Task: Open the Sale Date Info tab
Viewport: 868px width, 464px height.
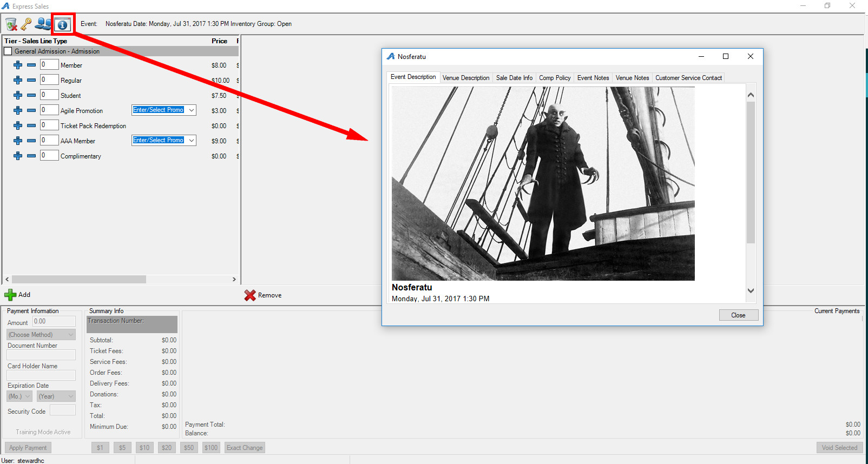Action: pos(514,78)
